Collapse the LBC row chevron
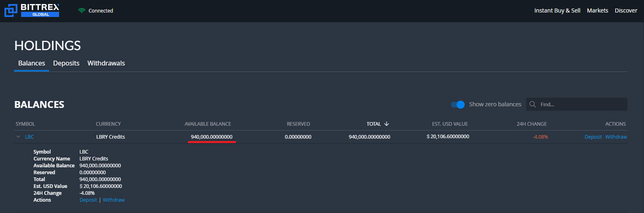This screenshot has width=644, height=213. (18, 137)
